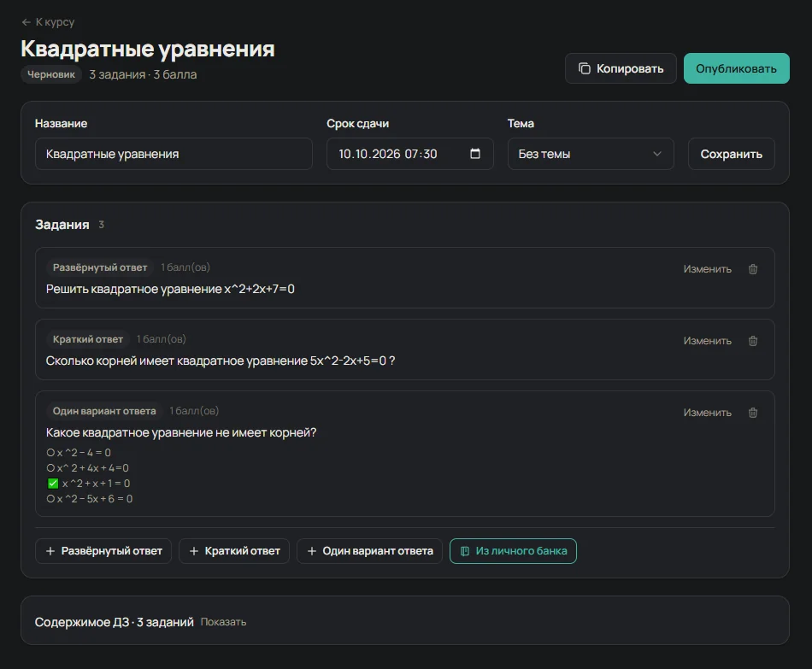The image size is (812, 669).
Task: Click Изменить on the Один вариант ответа task
Action: pos(707,413)
